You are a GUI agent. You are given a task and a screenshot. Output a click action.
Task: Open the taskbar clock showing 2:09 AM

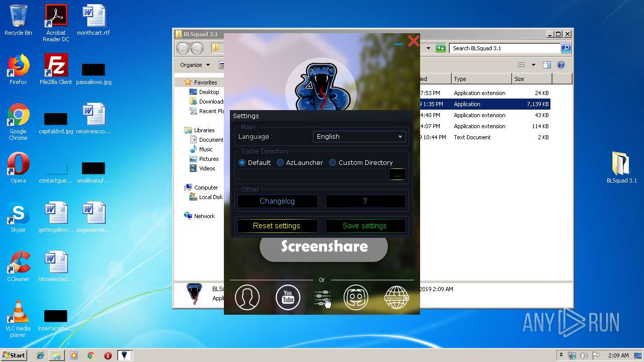click(618, 355)
